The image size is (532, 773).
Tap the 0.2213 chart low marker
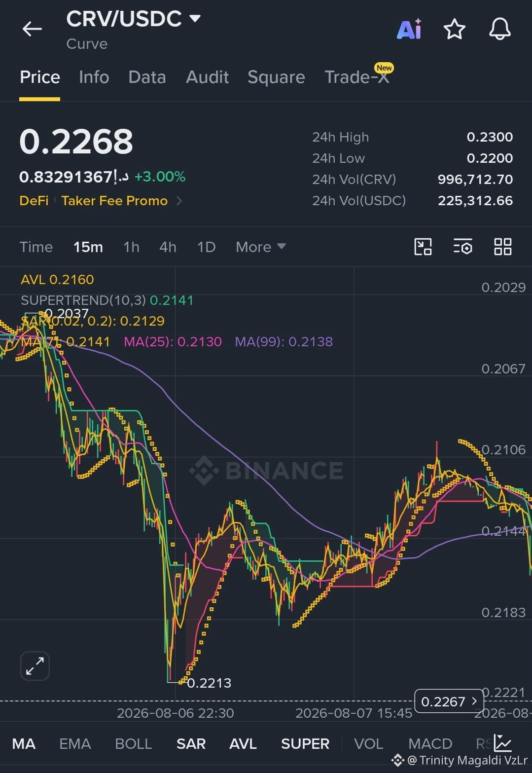(x=209, y=683)
